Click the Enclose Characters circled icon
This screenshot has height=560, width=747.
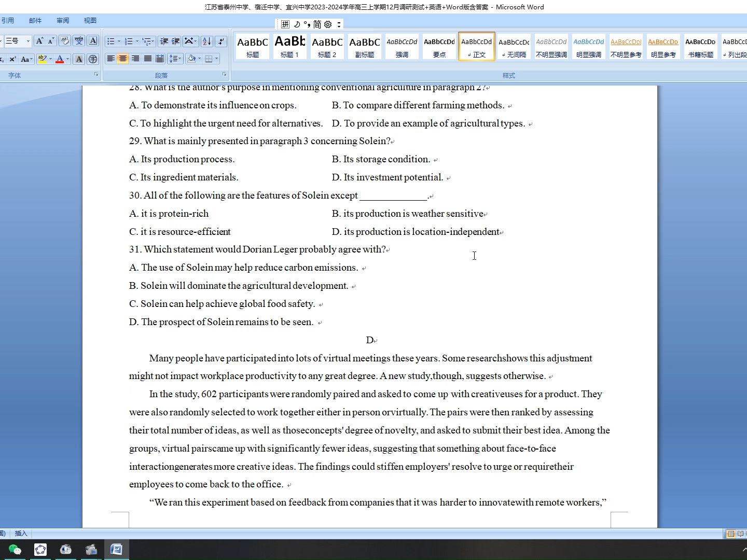click(x=93, y=59)
